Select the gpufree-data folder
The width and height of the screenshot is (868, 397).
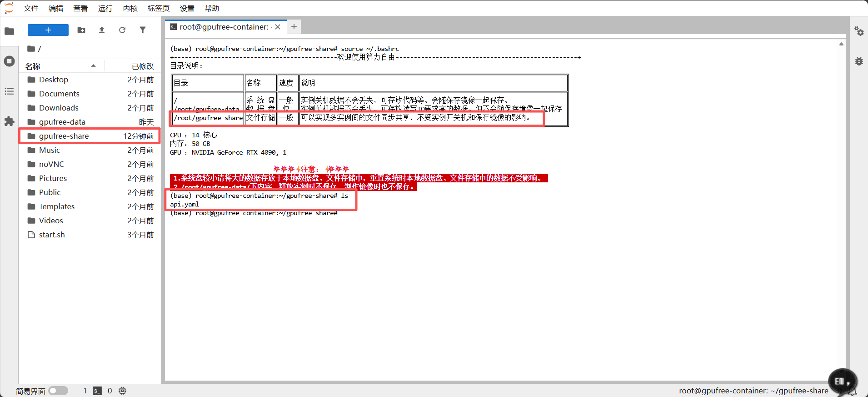pyautogui.click(x=90, y=122)
